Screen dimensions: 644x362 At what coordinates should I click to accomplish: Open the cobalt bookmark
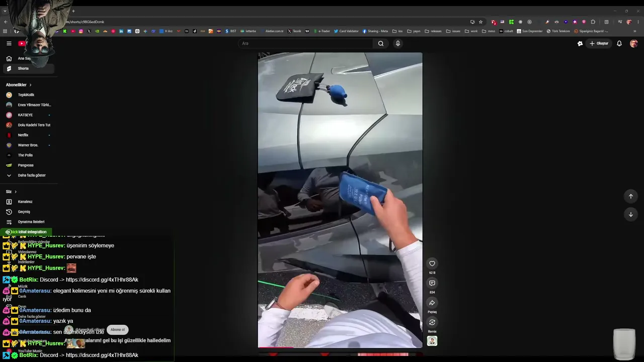506,31
